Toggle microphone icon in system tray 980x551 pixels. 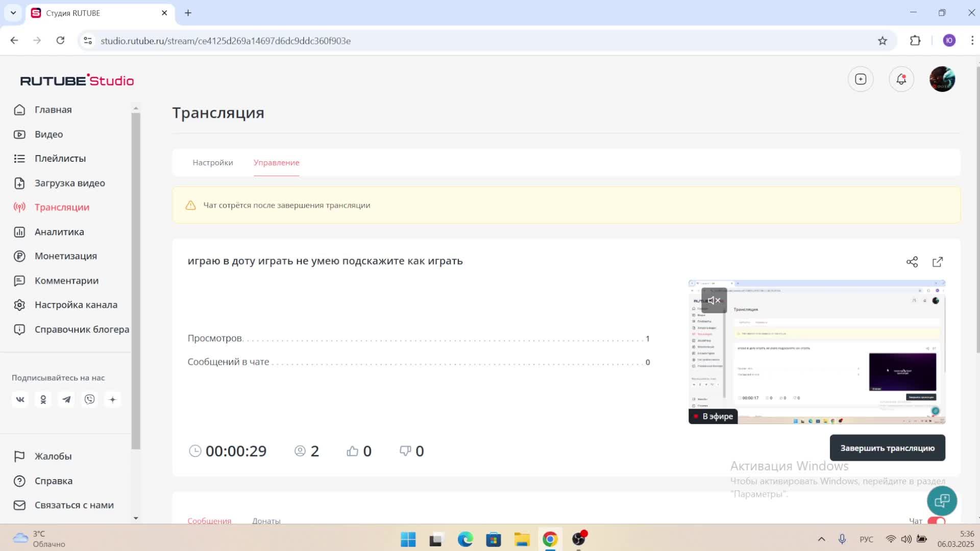coord(842,539)
